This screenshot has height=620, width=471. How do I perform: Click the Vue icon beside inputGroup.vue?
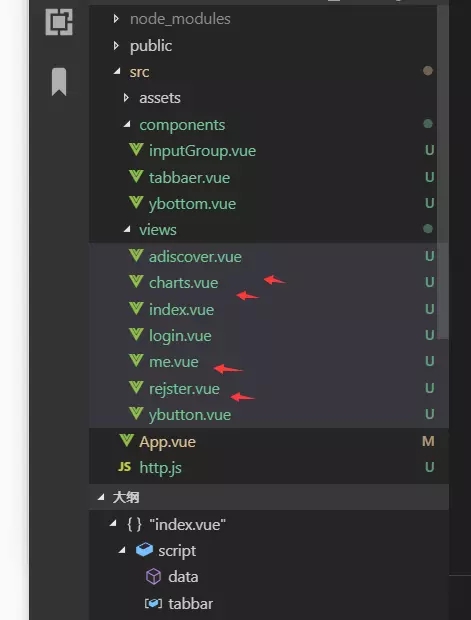click(136, 150)
